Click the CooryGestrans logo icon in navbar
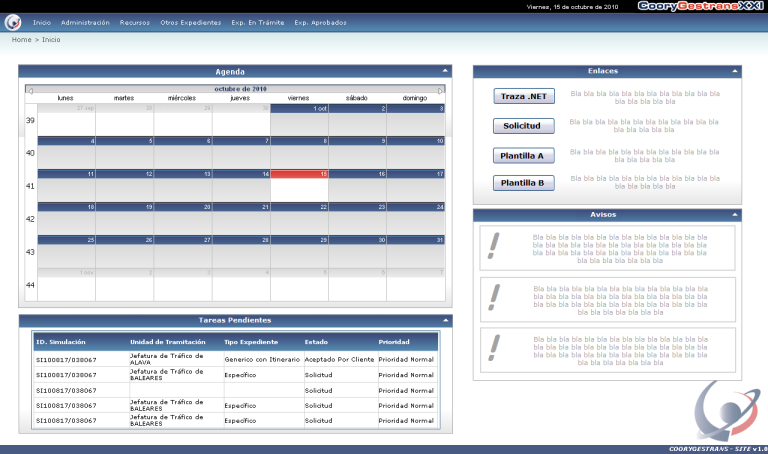Viewport: 768px width, 454px height. point(13,23)
